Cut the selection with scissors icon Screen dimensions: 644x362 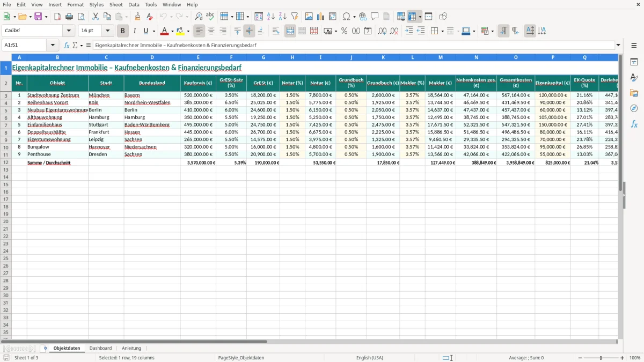click(95, 17)
